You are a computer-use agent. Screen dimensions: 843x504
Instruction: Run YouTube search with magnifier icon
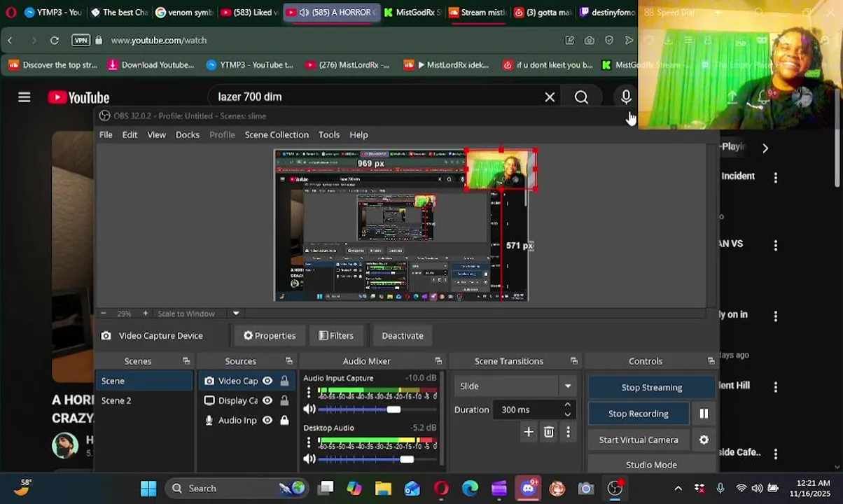[581, 97]
